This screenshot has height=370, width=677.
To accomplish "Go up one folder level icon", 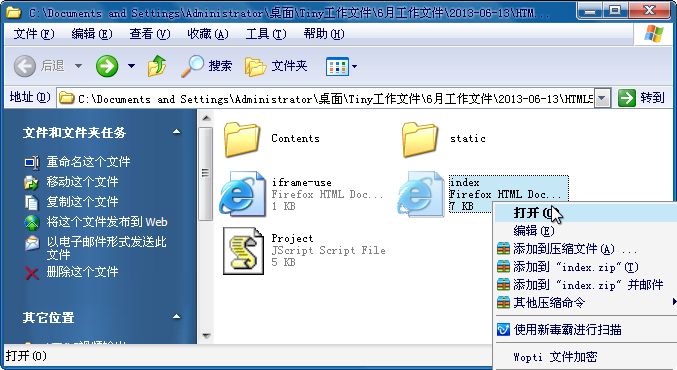I will (x=157, y=66).
